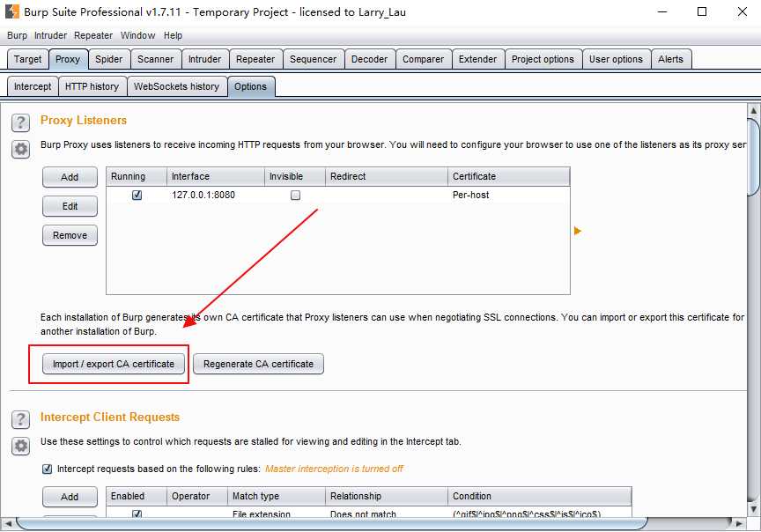Switch to the Scanner tab
The image size is (761, 532).
pos(155,59)
